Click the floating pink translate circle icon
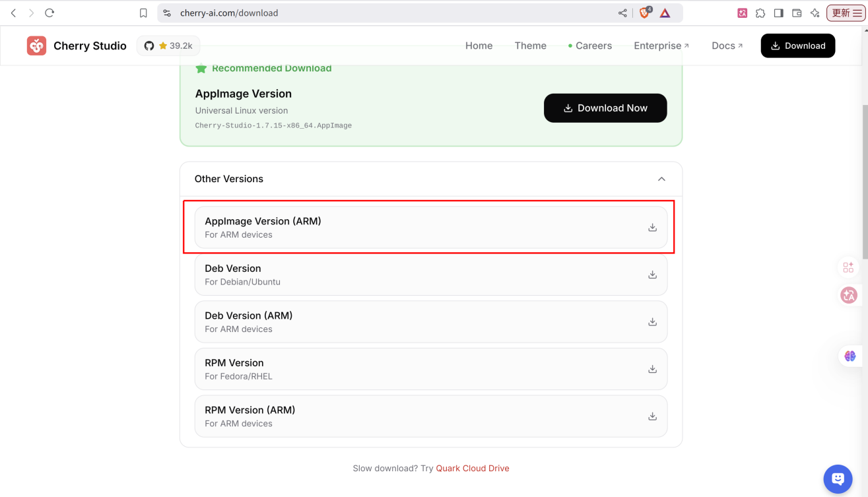The image size is (868, 497). point(849,295)
